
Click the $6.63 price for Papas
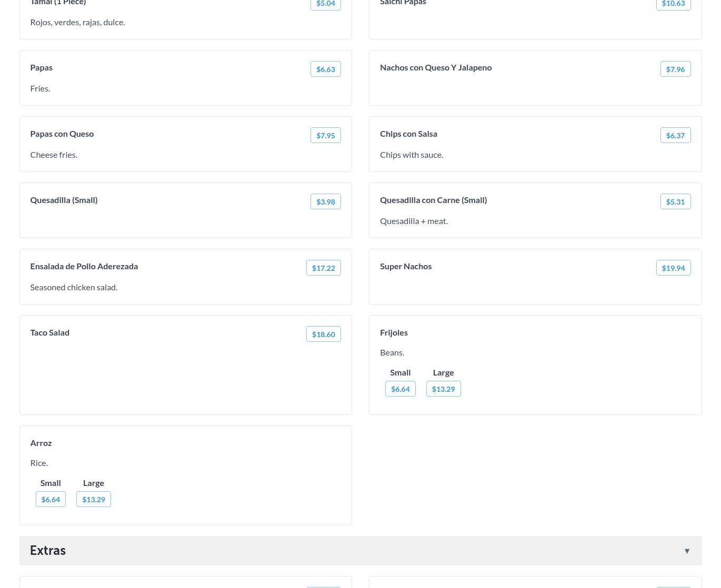[325, 69]
